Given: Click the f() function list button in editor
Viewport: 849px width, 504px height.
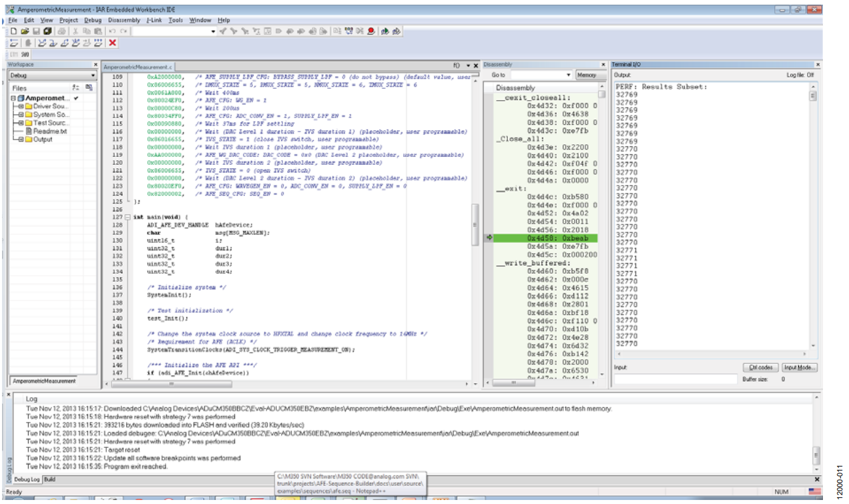Looking at the screenshot, I should coord(457,65).
